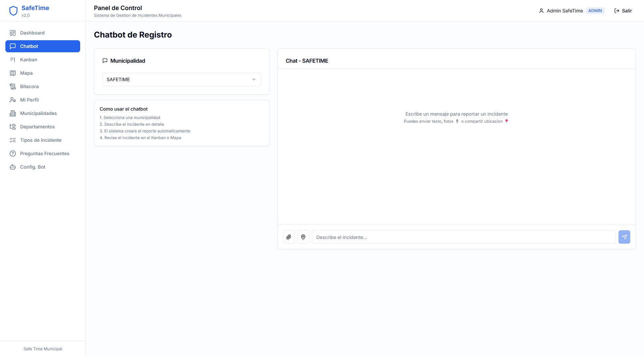644x357 pixels.
Task: Click step '3. El sistema creara el reporte automaticamente'
Action: point(145,131)
